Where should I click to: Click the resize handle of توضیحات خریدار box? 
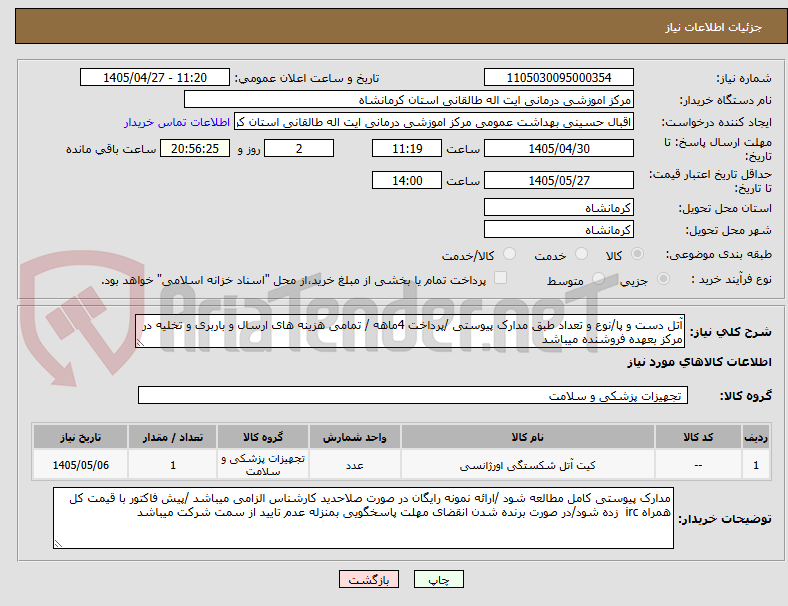pyautogui.click(x=58, y=543)
